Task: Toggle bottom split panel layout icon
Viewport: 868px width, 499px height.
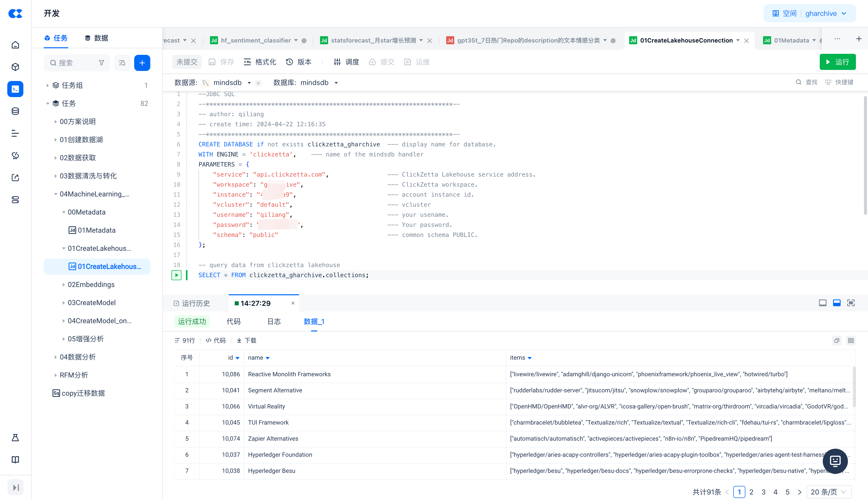Action: coord(837,303)
